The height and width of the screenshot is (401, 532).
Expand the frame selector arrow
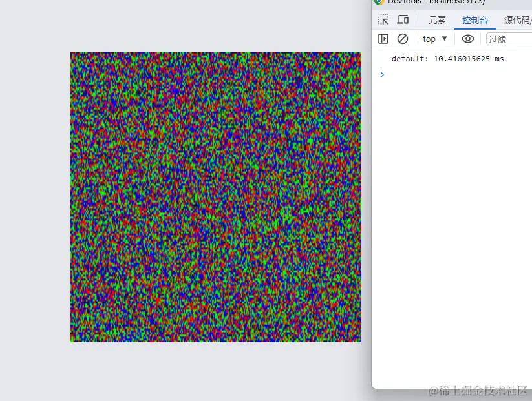coord(444,39)
